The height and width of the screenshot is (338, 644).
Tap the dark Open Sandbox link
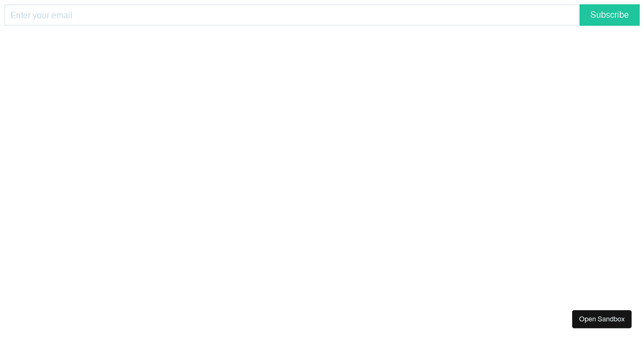tap(602, 319)
